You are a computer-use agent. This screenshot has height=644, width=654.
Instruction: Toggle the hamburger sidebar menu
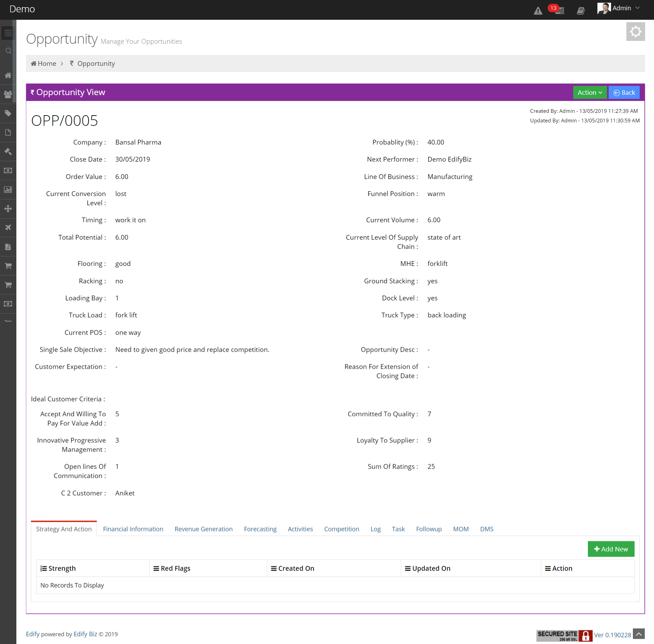tap(8, 33)
